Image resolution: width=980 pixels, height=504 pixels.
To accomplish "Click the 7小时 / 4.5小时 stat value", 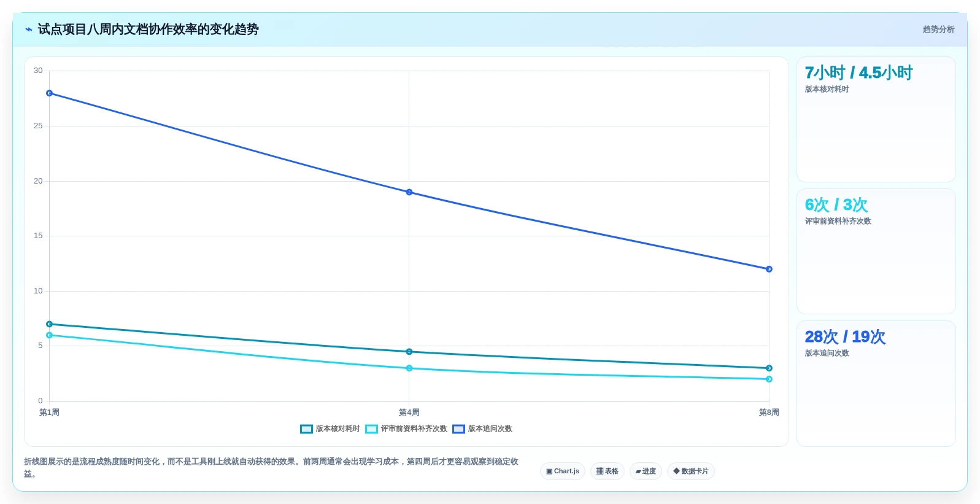I will click(x=858, y=73).
